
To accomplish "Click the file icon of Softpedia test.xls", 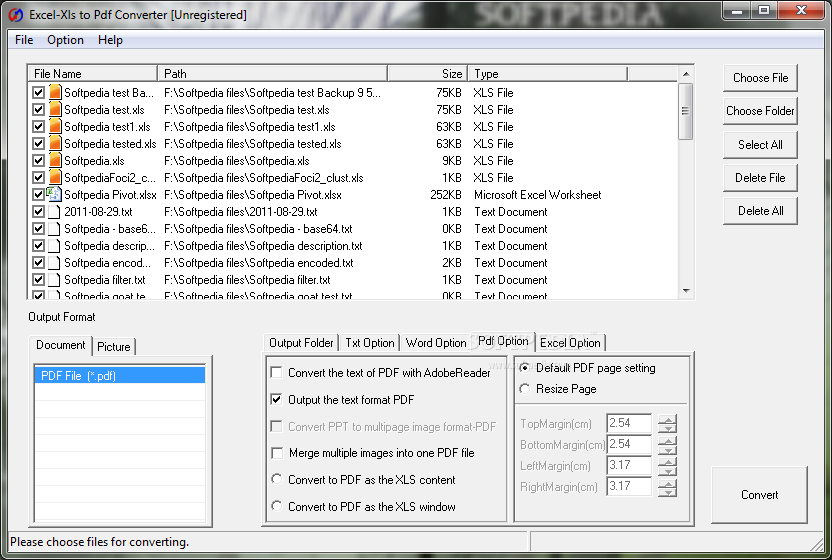I will (x=55, y=109).
